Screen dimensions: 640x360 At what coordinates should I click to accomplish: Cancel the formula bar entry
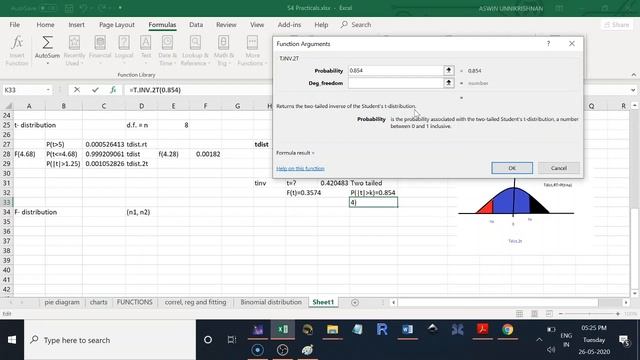coord(77,90)
